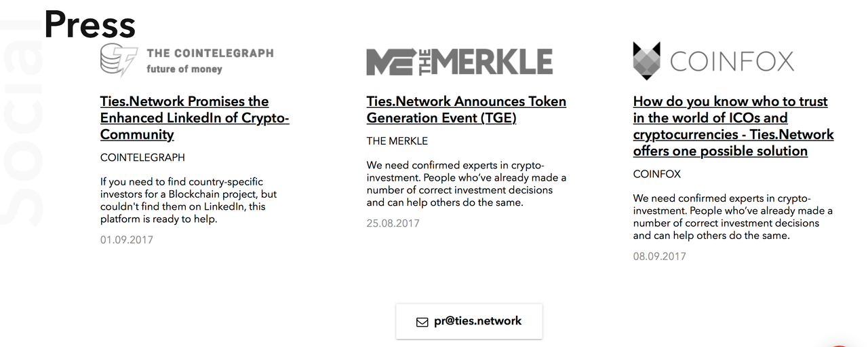
Task: Click the COINTELEGRAPH source label under the headline
Action: pyautogui.click(x=142, y=158)
